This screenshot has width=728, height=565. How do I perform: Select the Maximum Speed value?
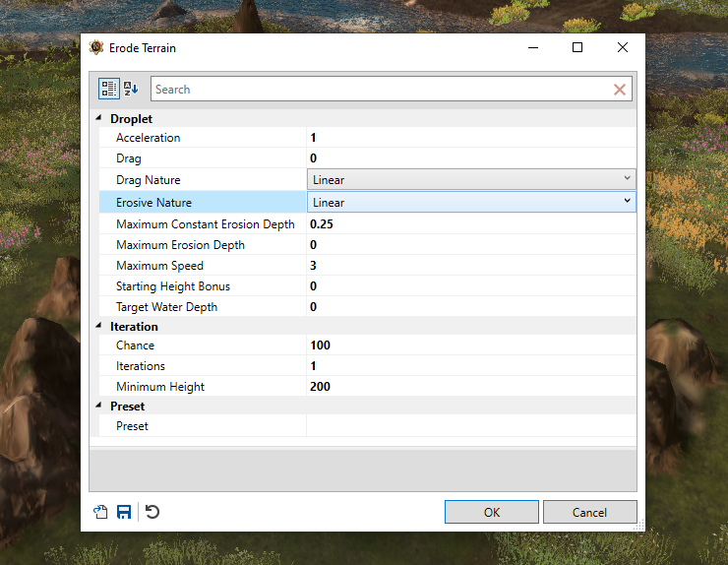[471, 266]
